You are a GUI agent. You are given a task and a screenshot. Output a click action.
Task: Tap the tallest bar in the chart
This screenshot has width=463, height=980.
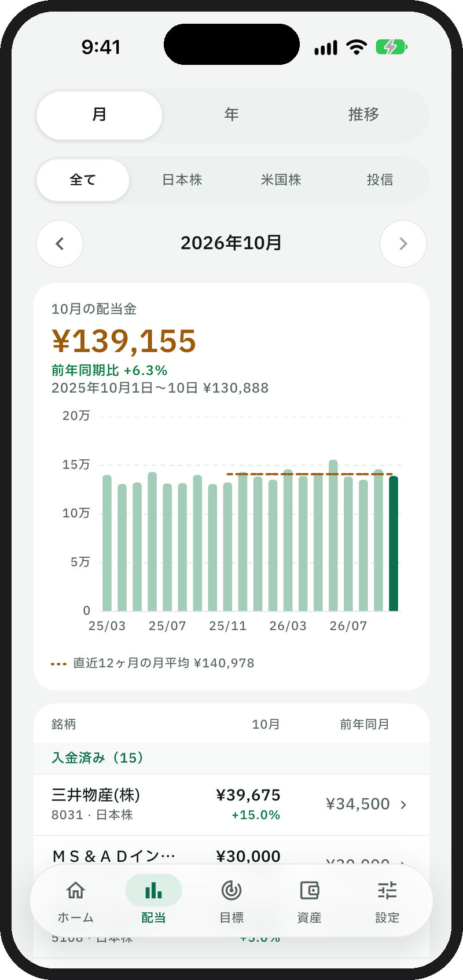333,535
